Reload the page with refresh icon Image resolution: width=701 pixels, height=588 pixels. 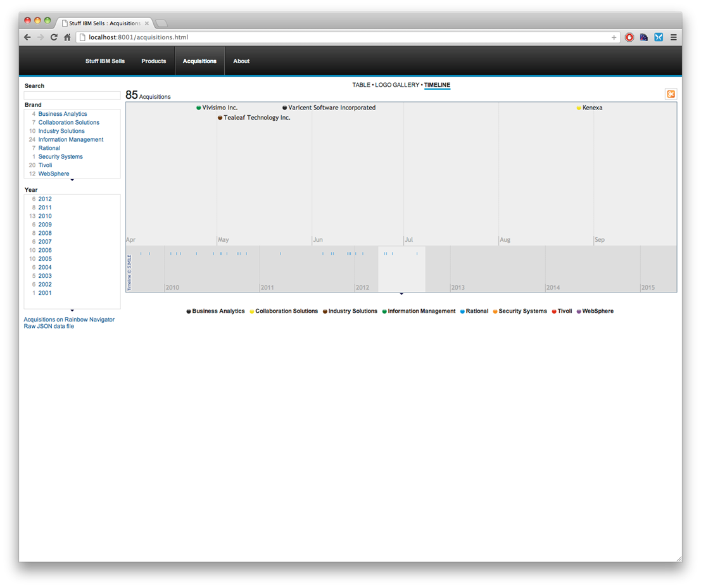pos(54,37)
